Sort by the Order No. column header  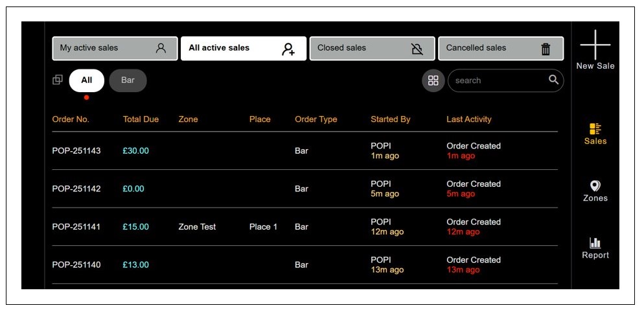pyautogui.click(x=71, y=119)
